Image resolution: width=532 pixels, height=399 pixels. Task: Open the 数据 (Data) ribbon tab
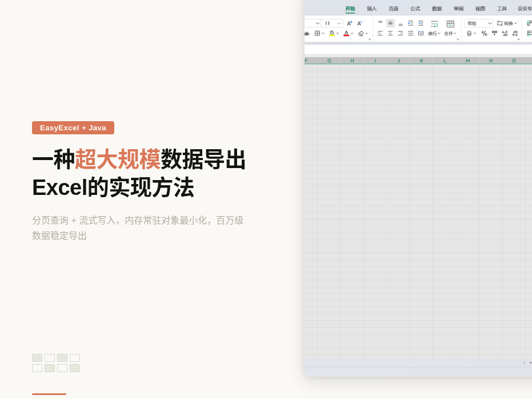click(x=437, y=9)
